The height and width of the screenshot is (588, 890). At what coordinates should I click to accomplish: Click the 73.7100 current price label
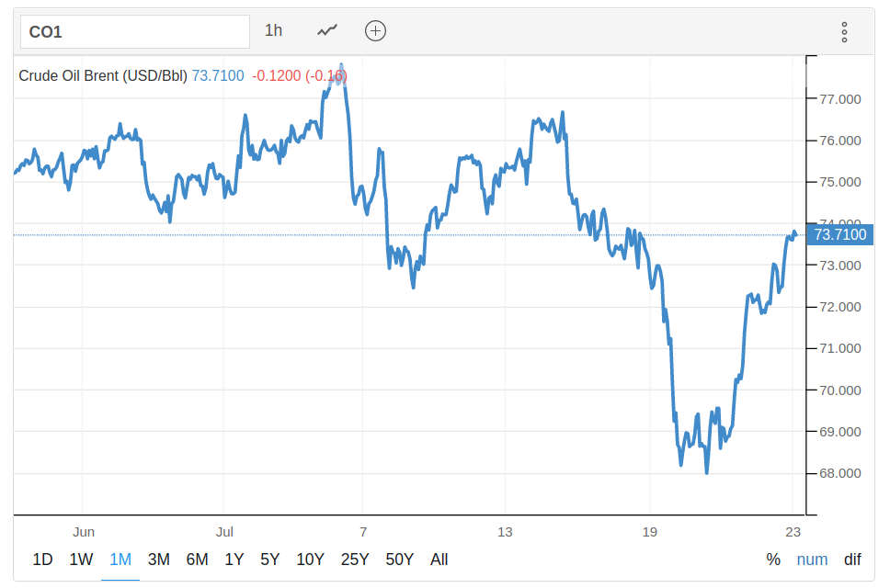[x=840, y=235]
